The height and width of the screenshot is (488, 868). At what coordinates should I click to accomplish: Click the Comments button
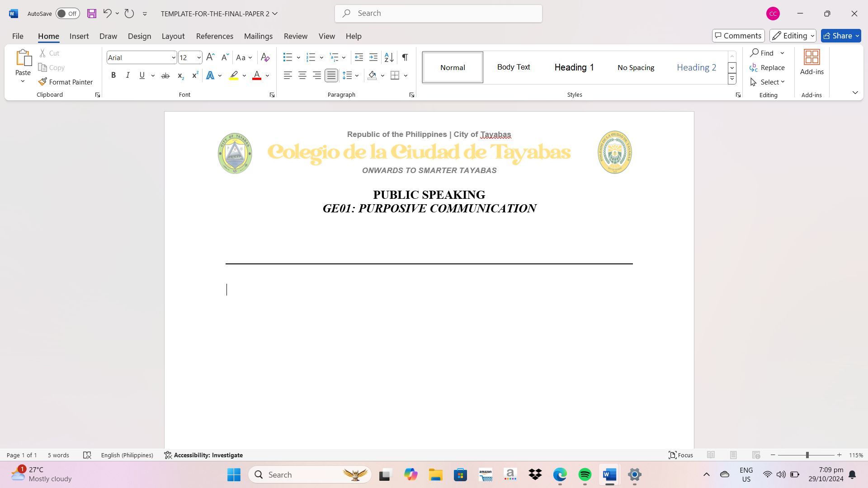point(738,36)
